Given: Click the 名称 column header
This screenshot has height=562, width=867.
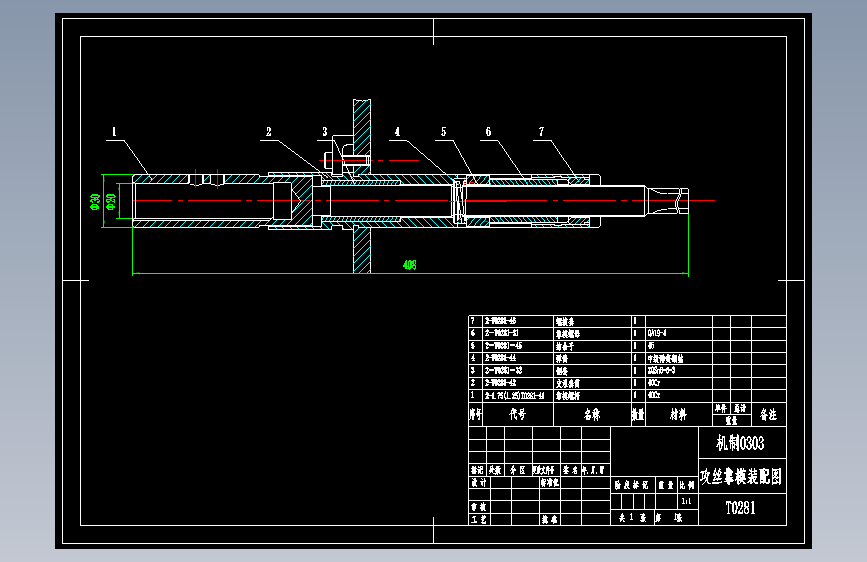Looking at the screenshot, I should click(x=592, y=414).
